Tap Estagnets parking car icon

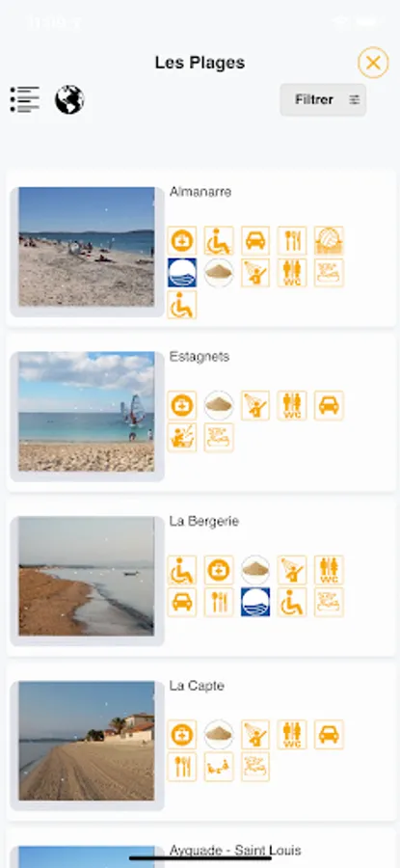pyautogui.click(x=330, y=405)
